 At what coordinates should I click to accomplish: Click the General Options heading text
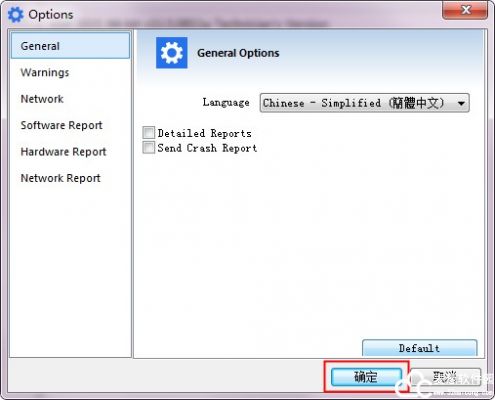coord(238,53)
